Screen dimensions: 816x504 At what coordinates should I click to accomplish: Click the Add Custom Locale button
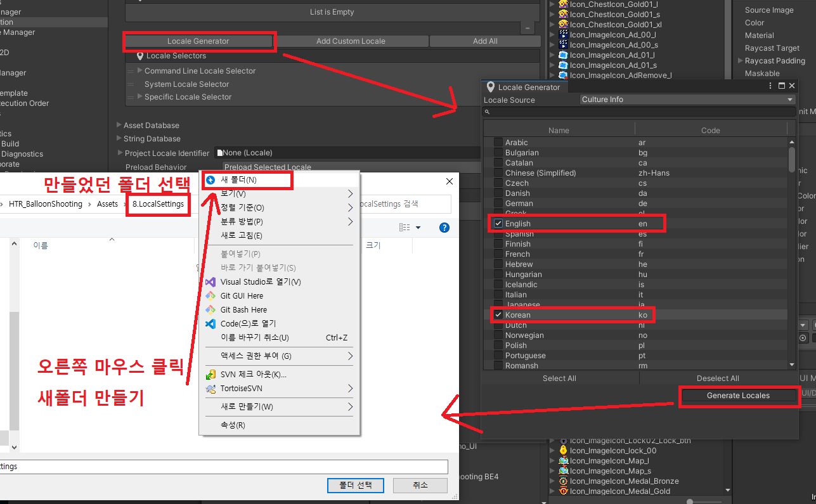tap(351, 41)
